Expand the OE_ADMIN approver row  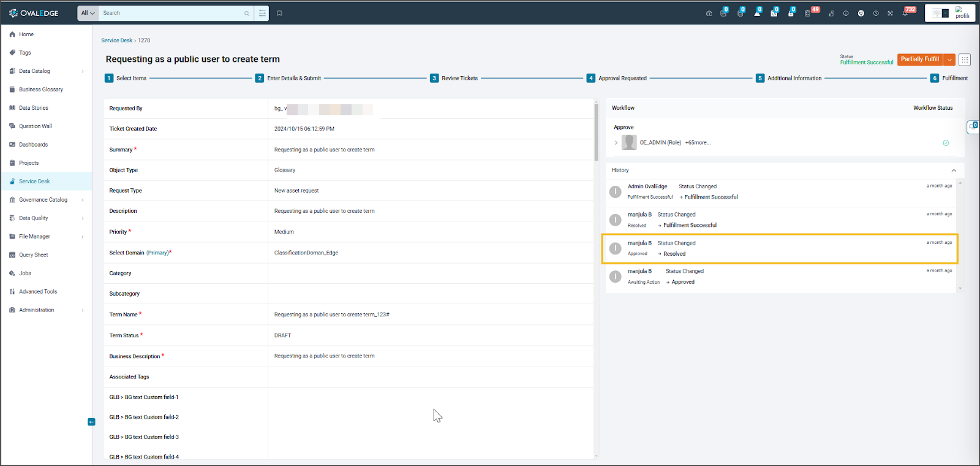(x=616, y=143)
